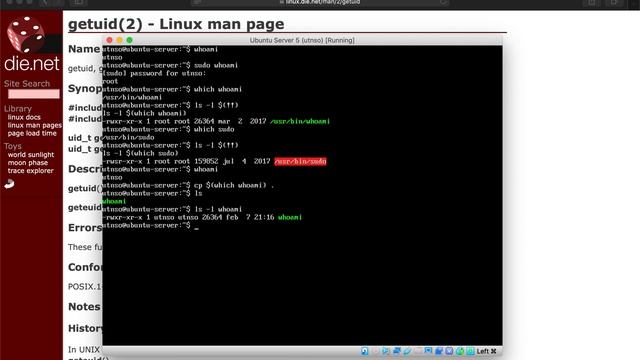The width and height of the screenshot is (640, 360).
Task: Click the Library section label in sidebar
Action: [x=18, y=109]
